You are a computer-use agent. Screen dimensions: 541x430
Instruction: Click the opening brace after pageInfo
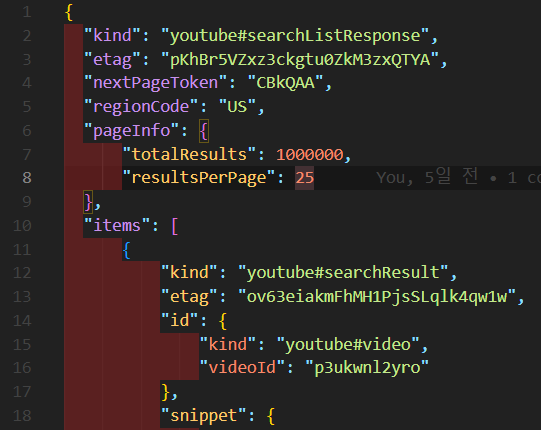204,131
